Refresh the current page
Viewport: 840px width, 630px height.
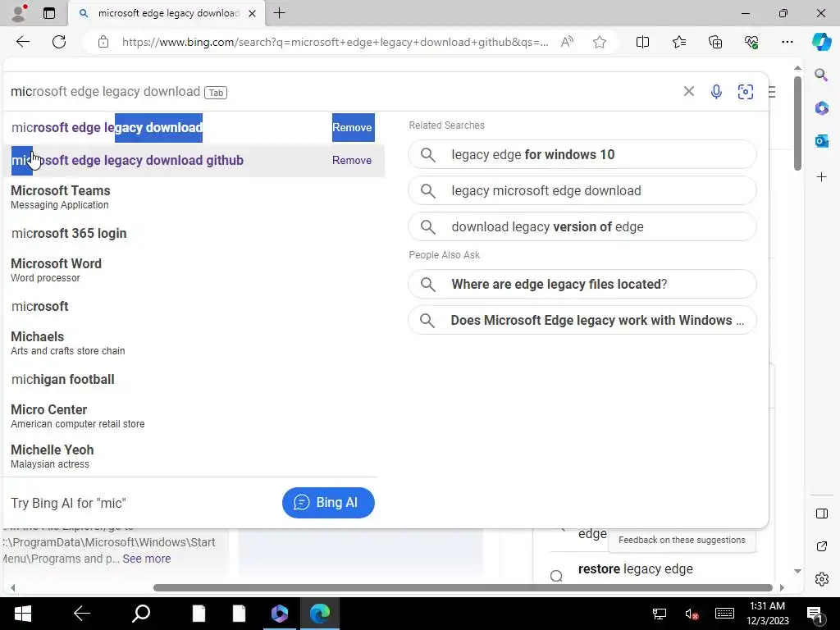[59, 42]
